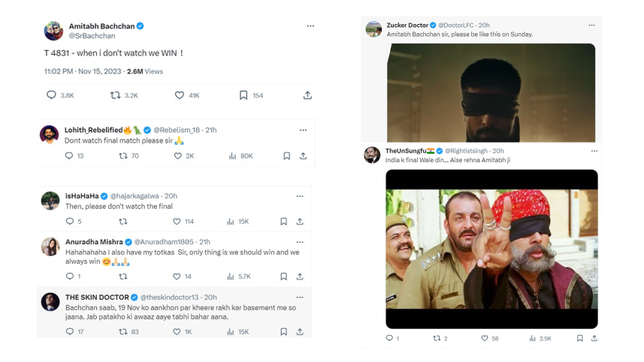Reply to TheUnSungfu's tweet
Image resolution: width=644 pixels, height=362 pixels.
pyautogui.click(x=389, y=339)
